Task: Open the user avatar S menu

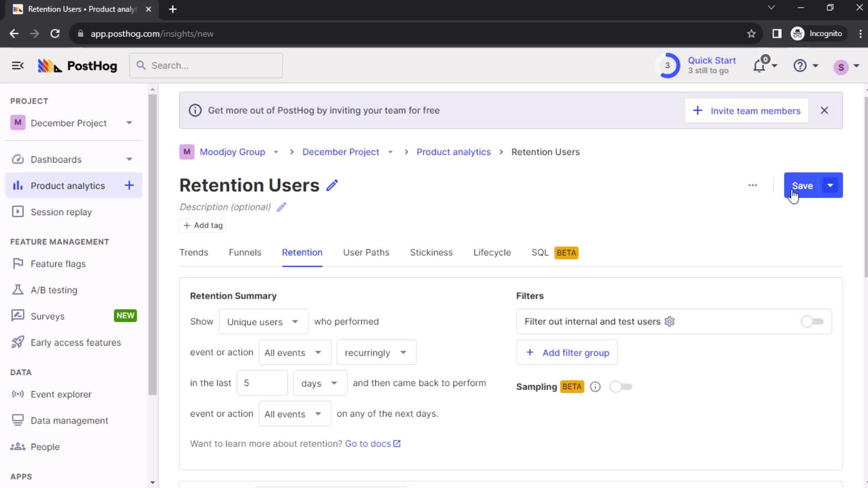Action: [841, 67]
